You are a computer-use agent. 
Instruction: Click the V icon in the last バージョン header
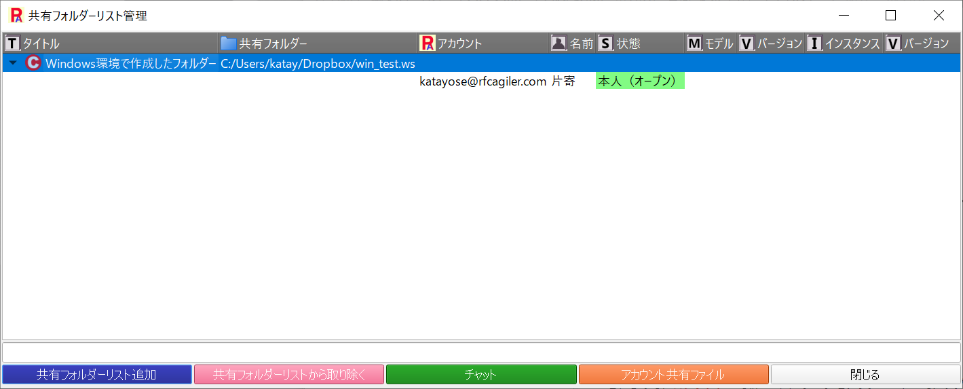(894, 44)
